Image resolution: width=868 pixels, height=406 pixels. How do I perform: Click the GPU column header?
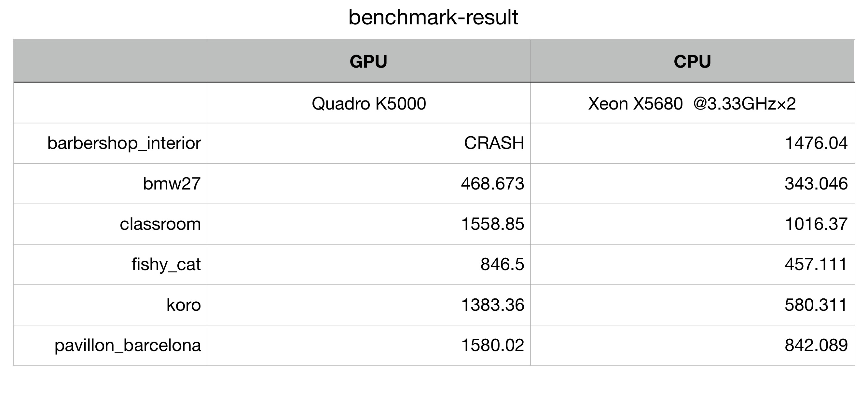click(x=368, y=61)
